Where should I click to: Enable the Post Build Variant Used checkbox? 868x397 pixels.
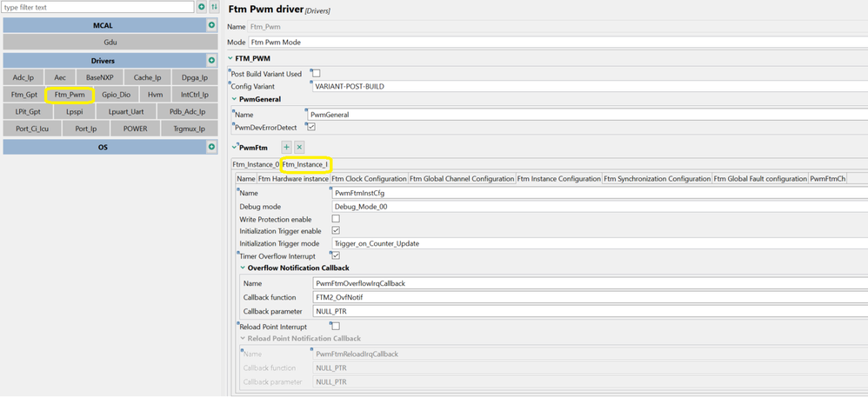point(316,74)
